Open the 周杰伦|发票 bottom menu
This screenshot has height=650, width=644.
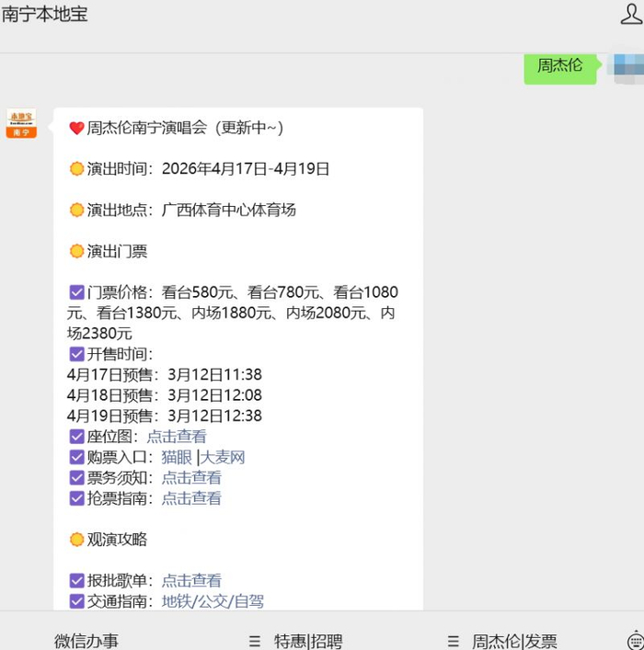(514, 641)
